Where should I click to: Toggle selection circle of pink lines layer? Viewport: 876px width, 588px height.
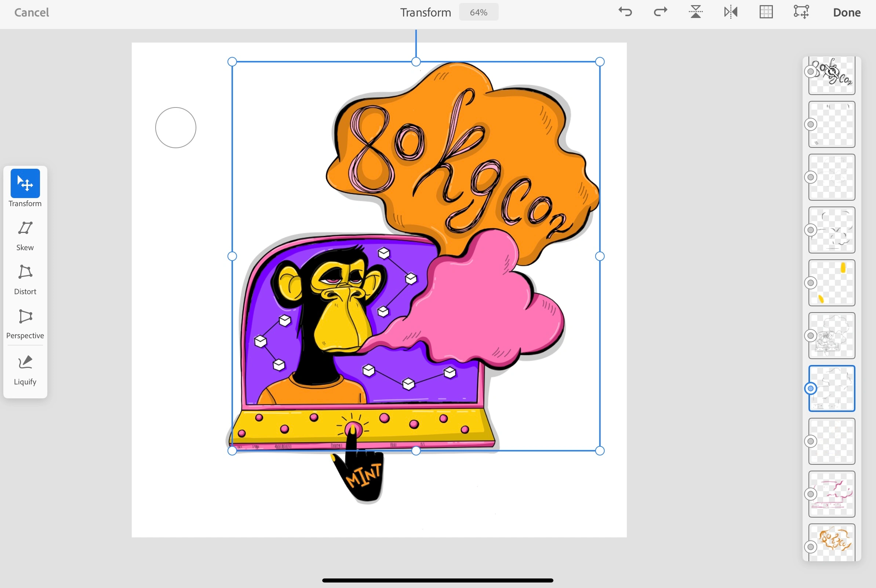[811, 494]
